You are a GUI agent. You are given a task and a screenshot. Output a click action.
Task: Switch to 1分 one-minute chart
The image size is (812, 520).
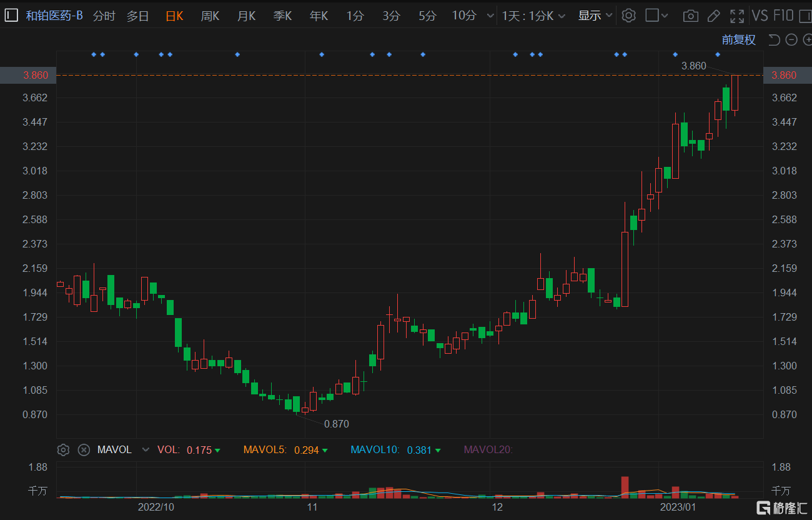[x=355, y=16]
